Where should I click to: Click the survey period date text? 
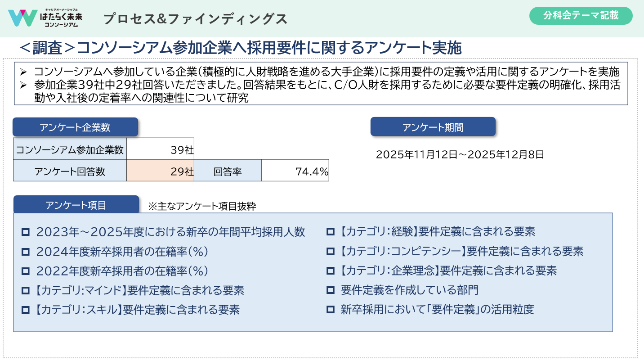[460, 155]
